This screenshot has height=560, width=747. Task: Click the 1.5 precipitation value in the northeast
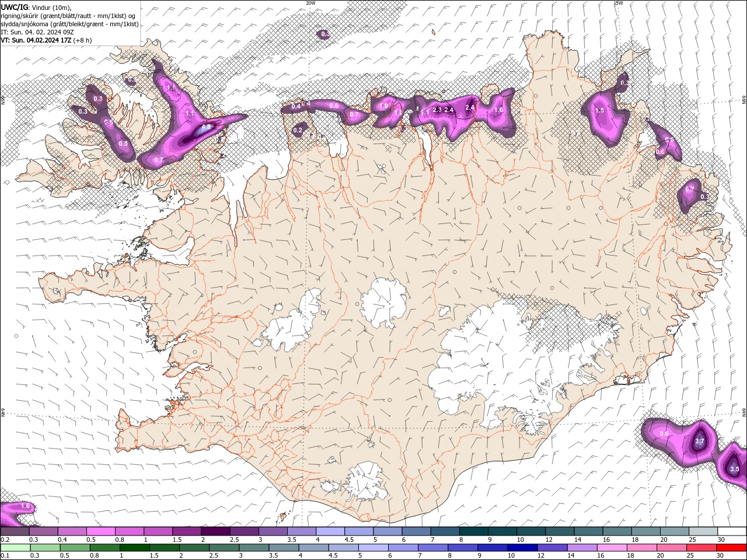599,110
